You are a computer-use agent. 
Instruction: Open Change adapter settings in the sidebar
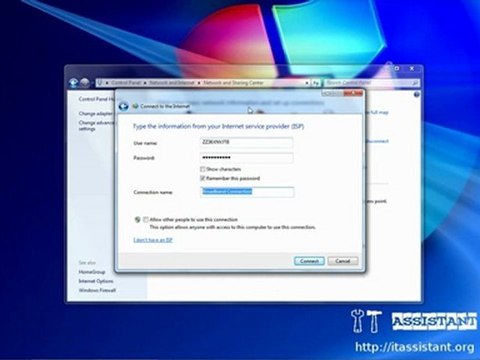click(x=96, y=114)
